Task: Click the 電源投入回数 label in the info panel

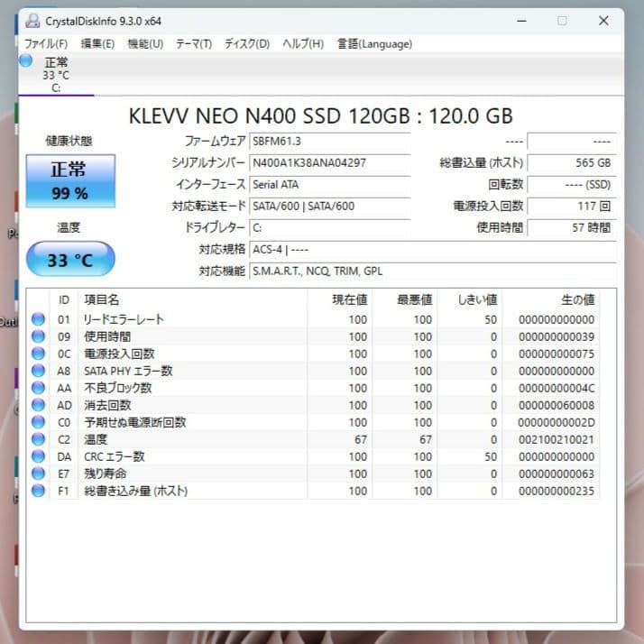Action: (488, 206)
